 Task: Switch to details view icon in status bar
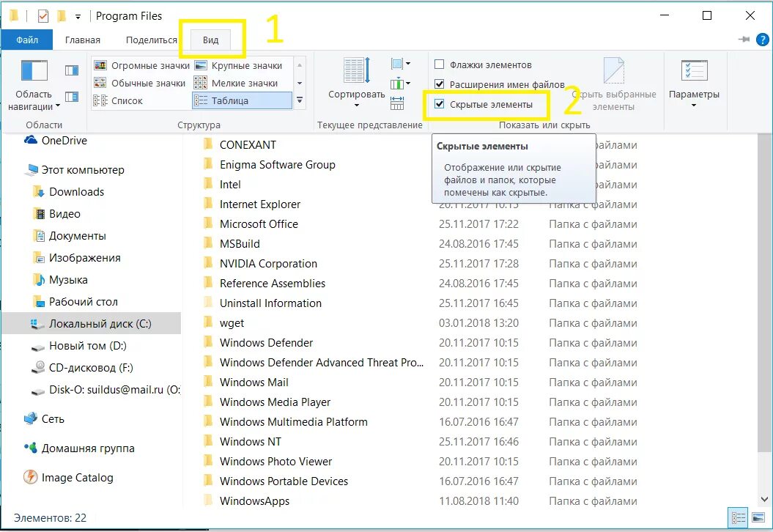click(x=739, y=517)
